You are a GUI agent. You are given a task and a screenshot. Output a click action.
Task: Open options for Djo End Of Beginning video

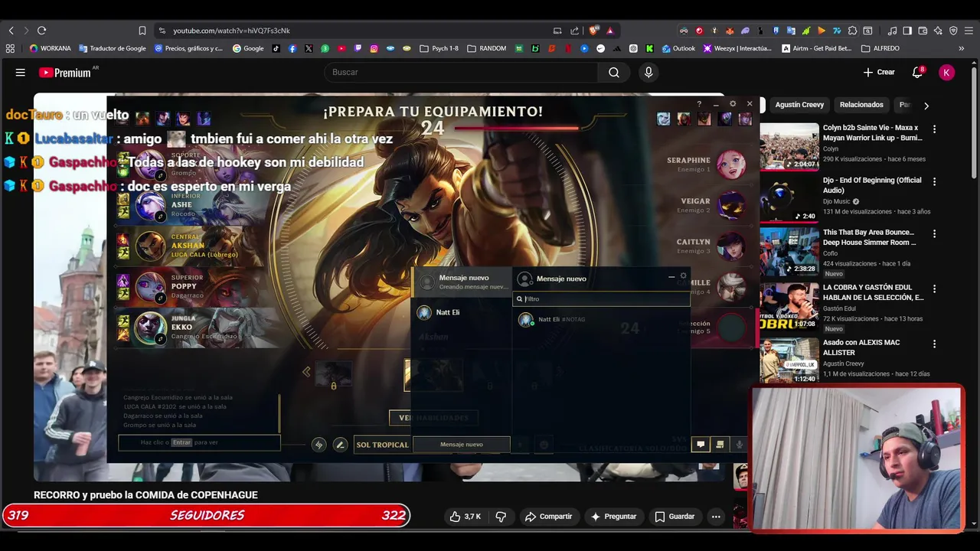click(934, 182)
